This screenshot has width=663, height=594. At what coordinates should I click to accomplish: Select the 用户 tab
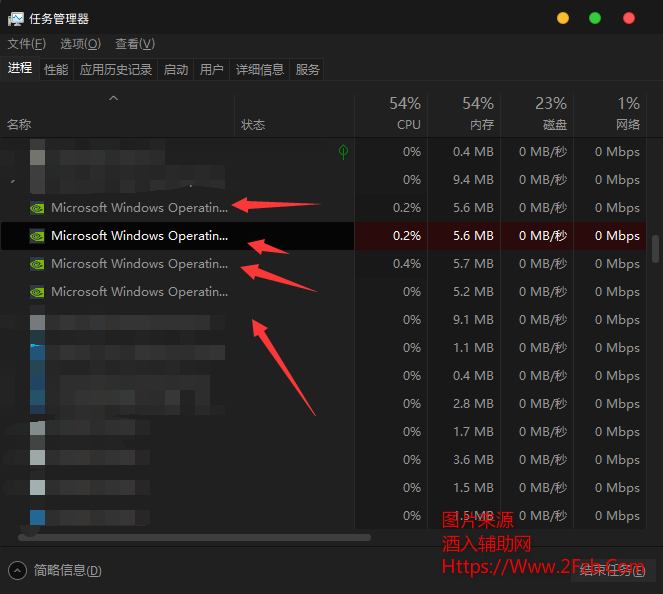click(211, 69)
